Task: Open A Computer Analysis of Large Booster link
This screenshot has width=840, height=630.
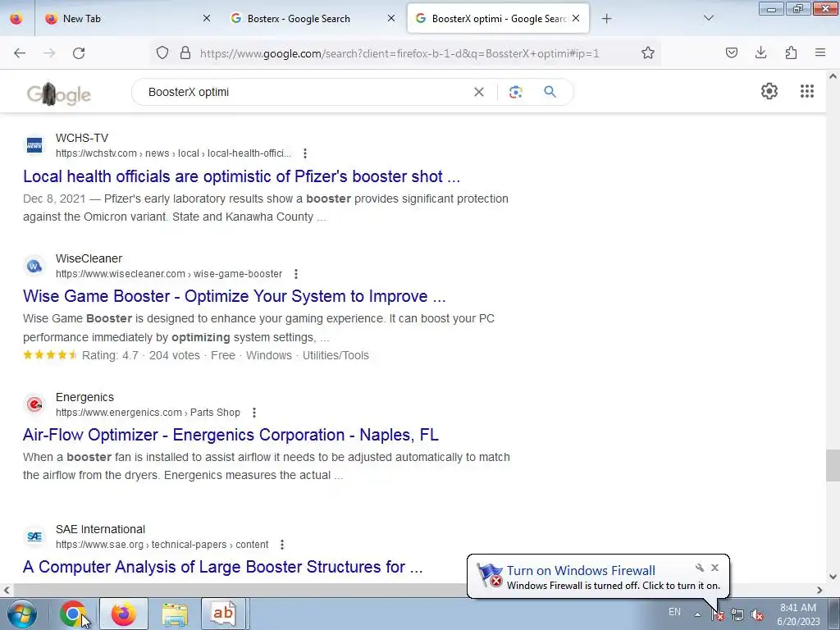Action: pos(223,567)
